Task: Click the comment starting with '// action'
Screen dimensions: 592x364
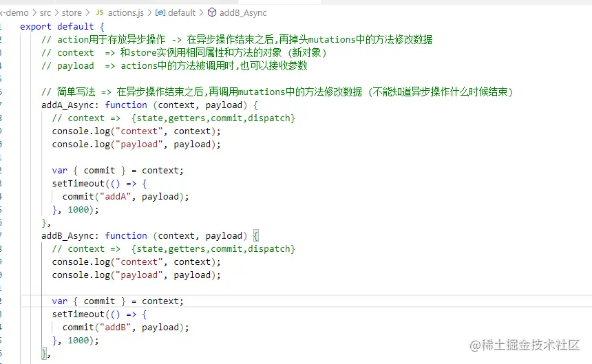Action: point(237,40)
